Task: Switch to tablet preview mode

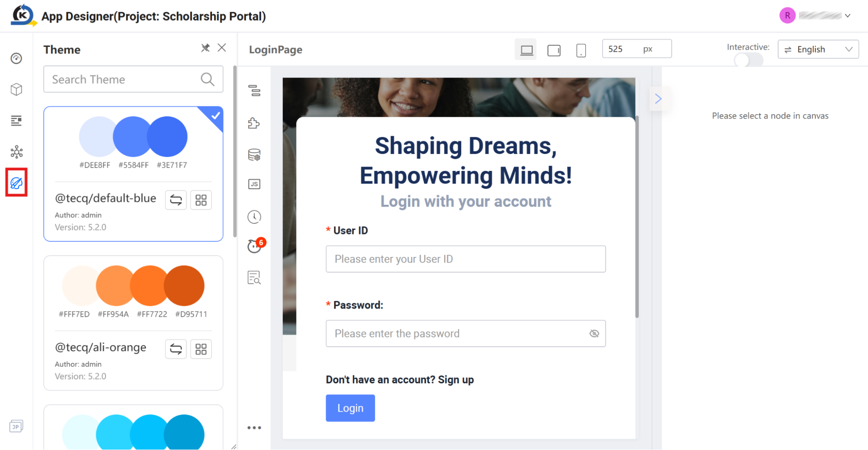Action: [x=554, y=50]
